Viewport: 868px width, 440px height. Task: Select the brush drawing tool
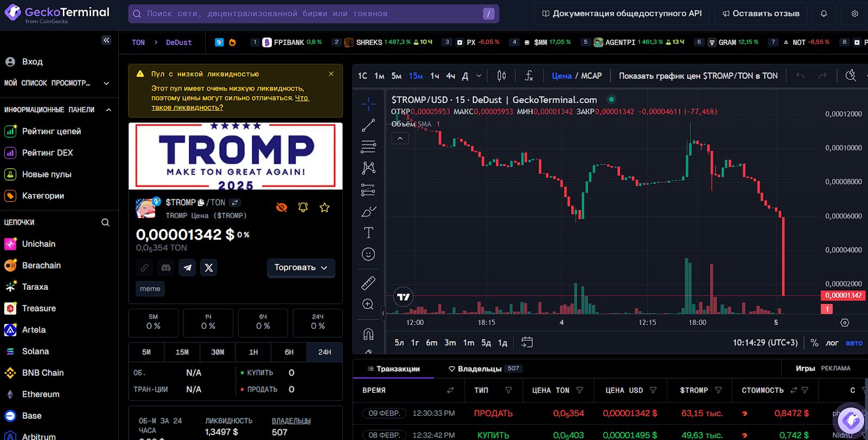368,212
